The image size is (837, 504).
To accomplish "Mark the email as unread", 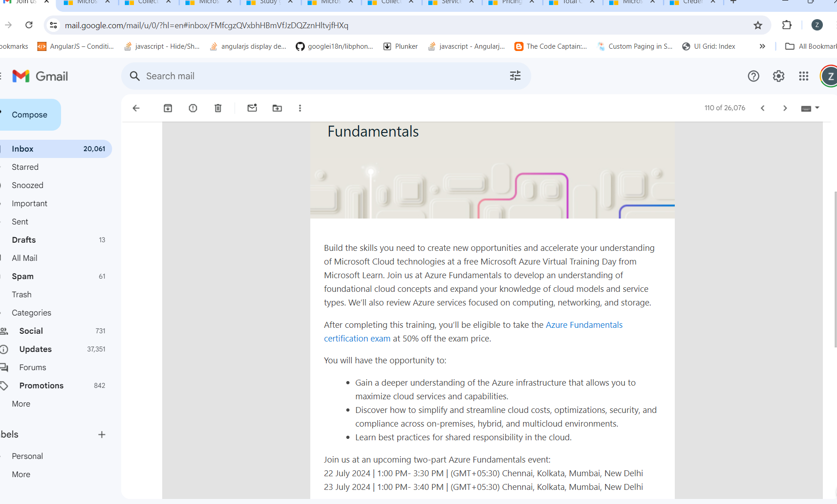I will [252, 108].
